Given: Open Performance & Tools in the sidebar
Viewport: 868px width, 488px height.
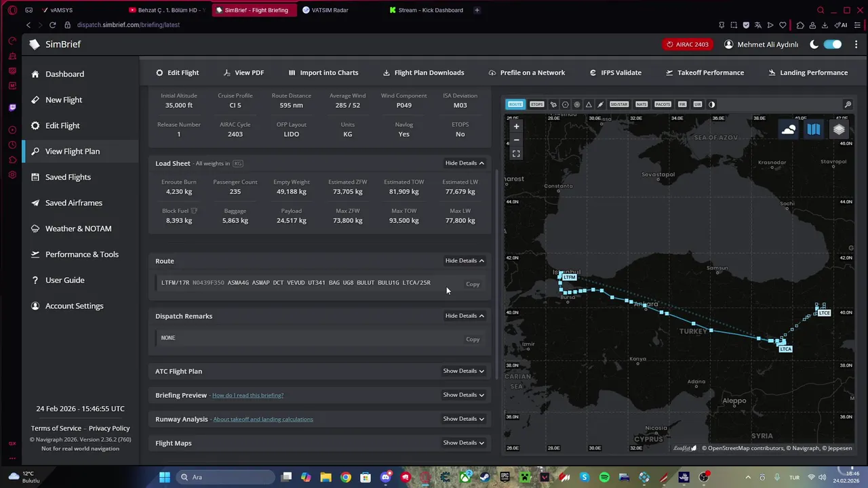Looking at the screenshot, I should [x=81, y=254].
